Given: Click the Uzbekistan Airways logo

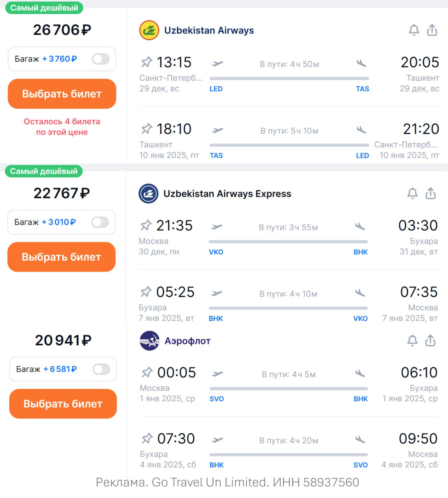Looking at the screenshot, I should point(149,30).
